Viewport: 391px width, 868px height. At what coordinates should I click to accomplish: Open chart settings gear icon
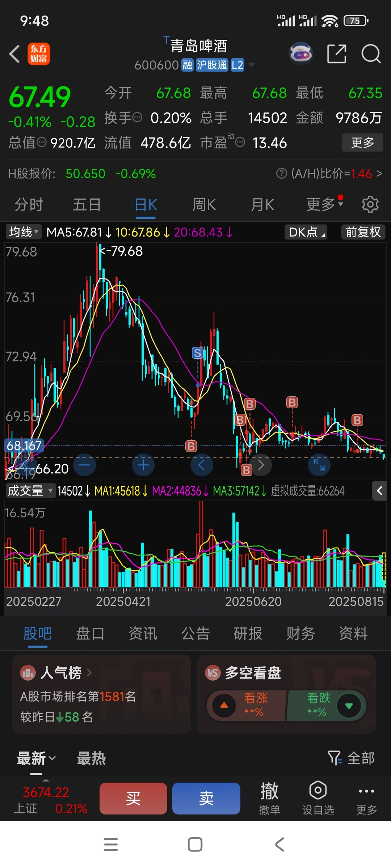click(x=370, y=205)
